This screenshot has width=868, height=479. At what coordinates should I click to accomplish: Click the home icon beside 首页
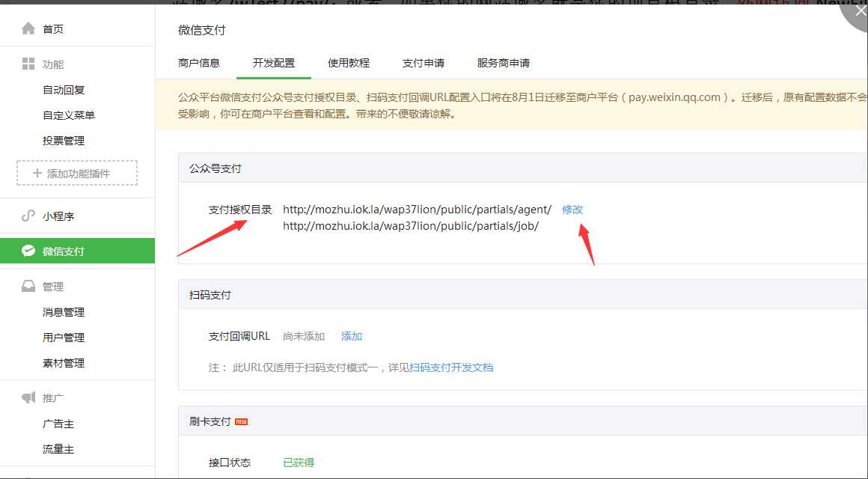28,28
